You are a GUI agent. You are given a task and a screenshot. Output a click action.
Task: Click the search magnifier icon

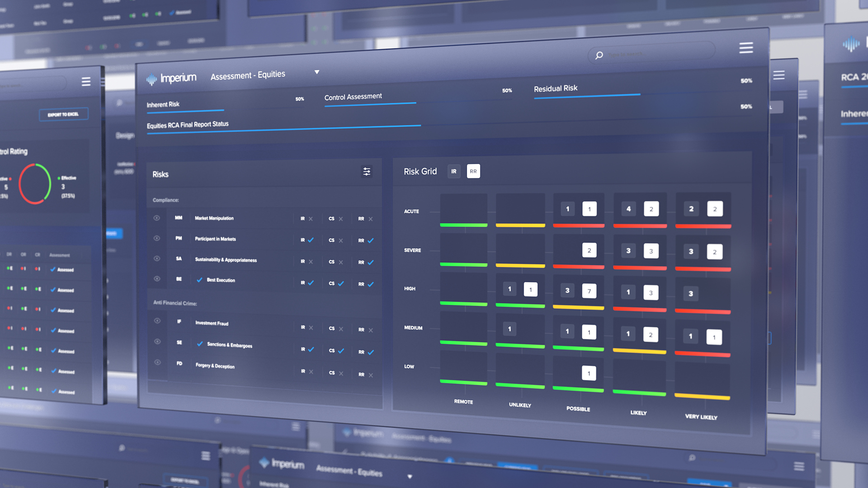pos(599,56)
